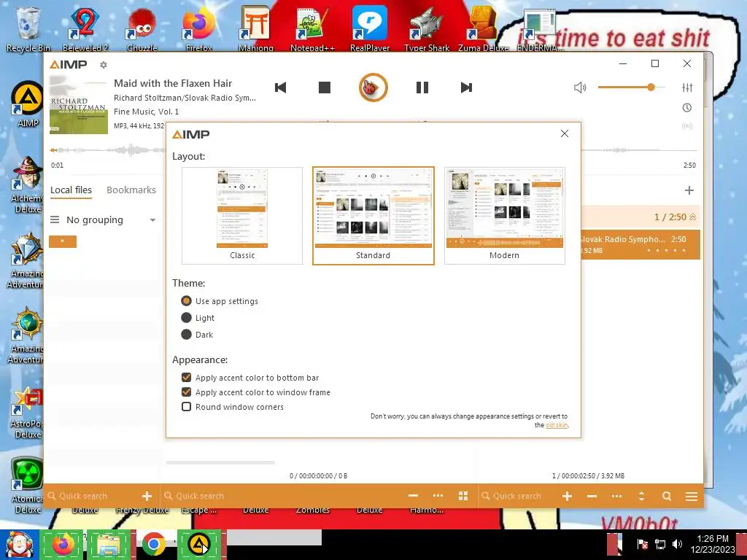This screenshot has width=747, height=560.
Task: Expand the No grouping dropdown
Action: pyautogui.click(x=153, y=220)
